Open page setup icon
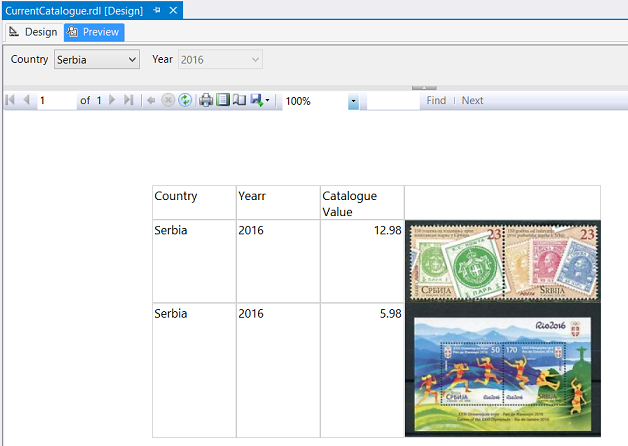628x446 pixels. [239, 100]
